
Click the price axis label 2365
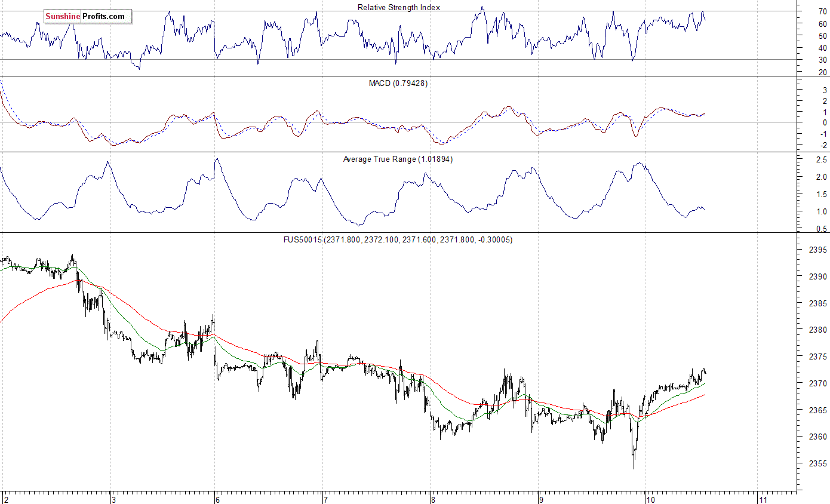click(819, 410)
